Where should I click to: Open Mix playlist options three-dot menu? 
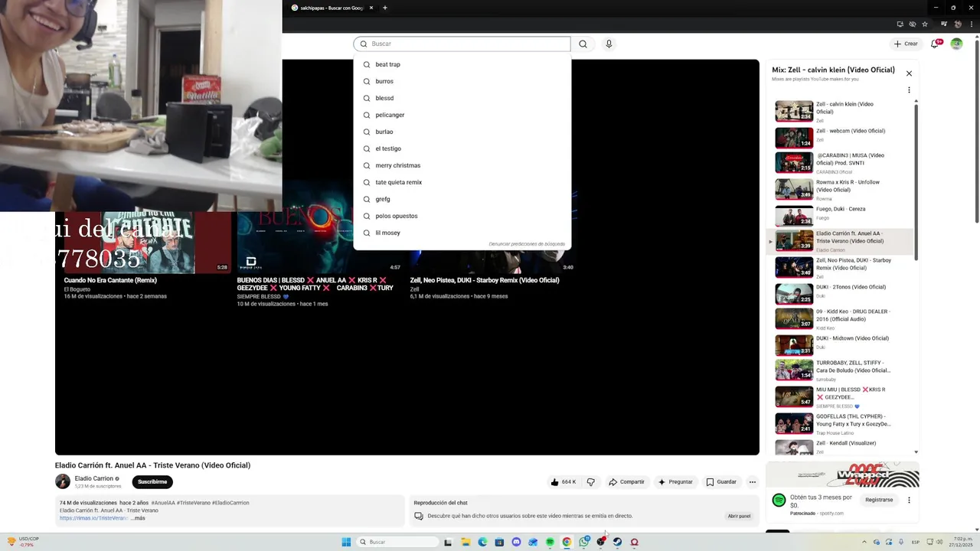[909, 90]
